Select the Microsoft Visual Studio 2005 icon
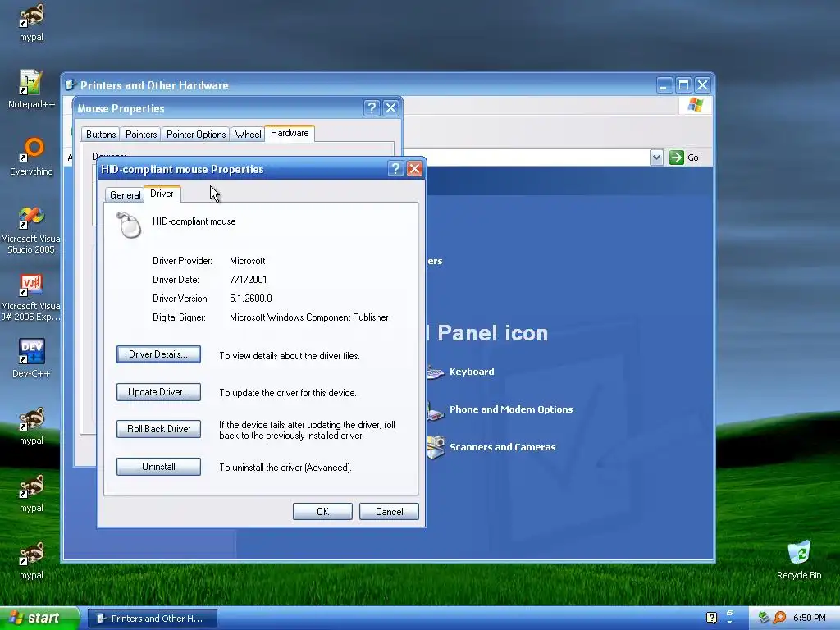The width and height of the screenshot is (840, 630). tap(31, 230)
